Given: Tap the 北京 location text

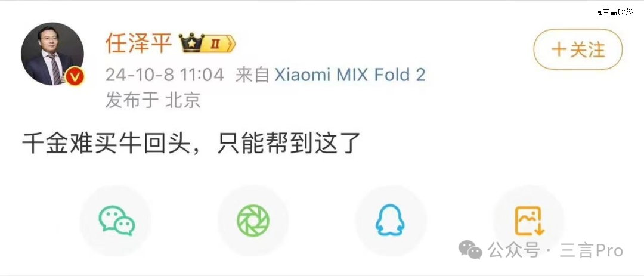Looking at the screenshot, I should [x=183, y=100].
